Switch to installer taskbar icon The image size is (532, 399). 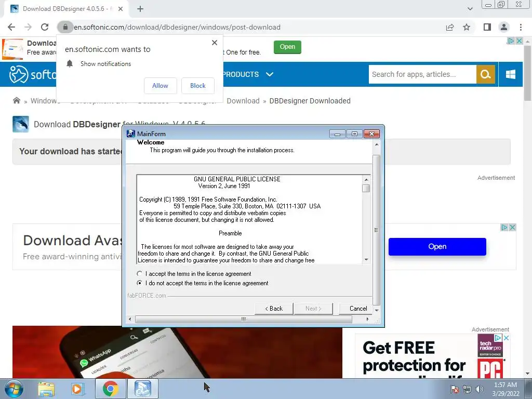tap(143, 389)
